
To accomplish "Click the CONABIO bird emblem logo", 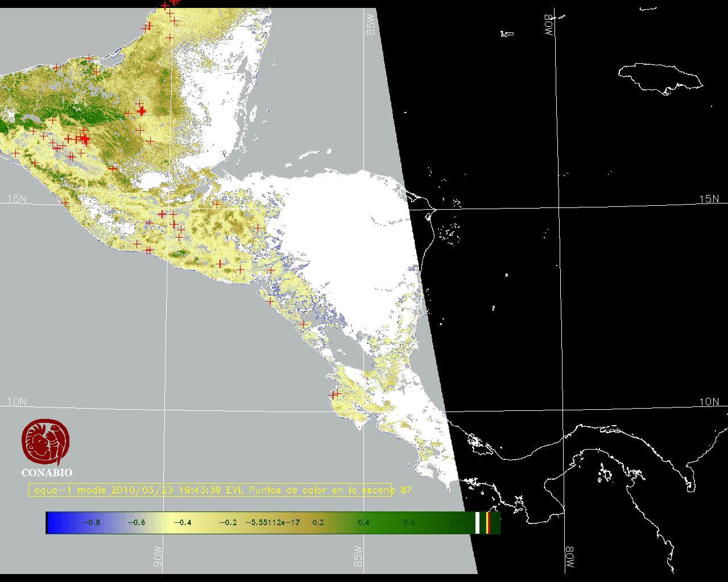I will pos(46,442).
